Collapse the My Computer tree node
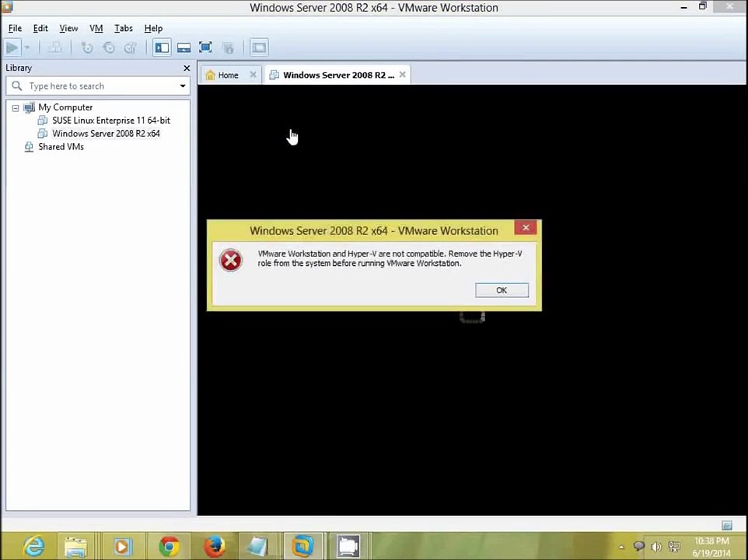Viewport: 748px width, 560px height. coord(16,108)
